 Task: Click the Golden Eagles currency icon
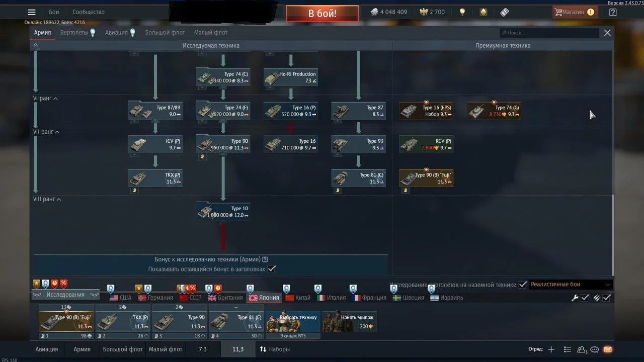pos(423,12)
